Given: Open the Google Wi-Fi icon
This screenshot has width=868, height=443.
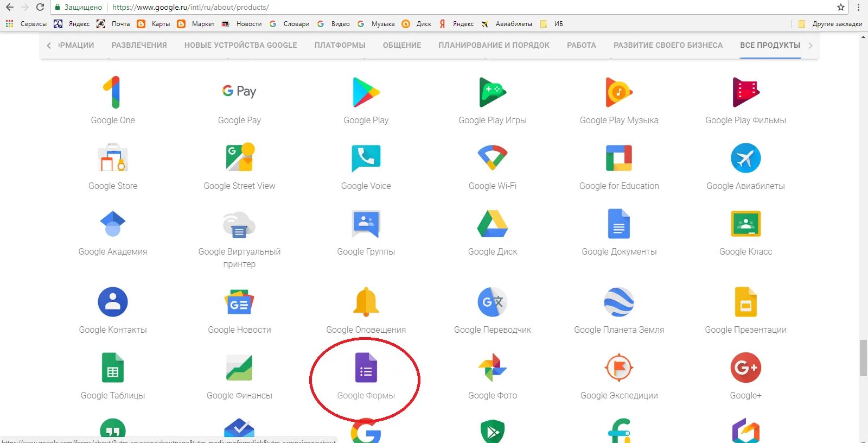Looking at the screenshot, I should pos(493,157).
